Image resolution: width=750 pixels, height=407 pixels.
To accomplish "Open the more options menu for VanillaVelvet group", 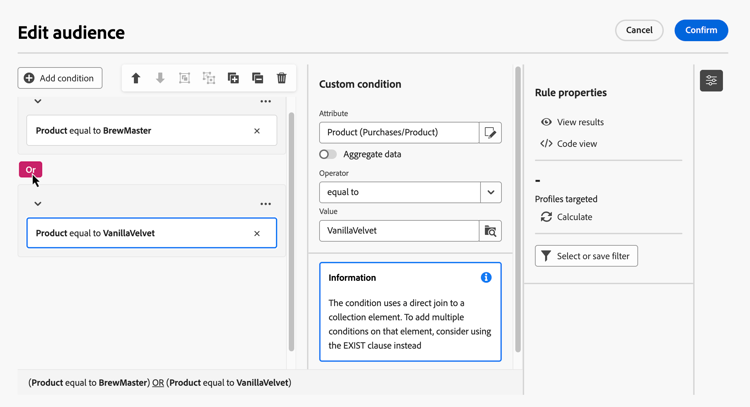I will click(x=265, y=204).
